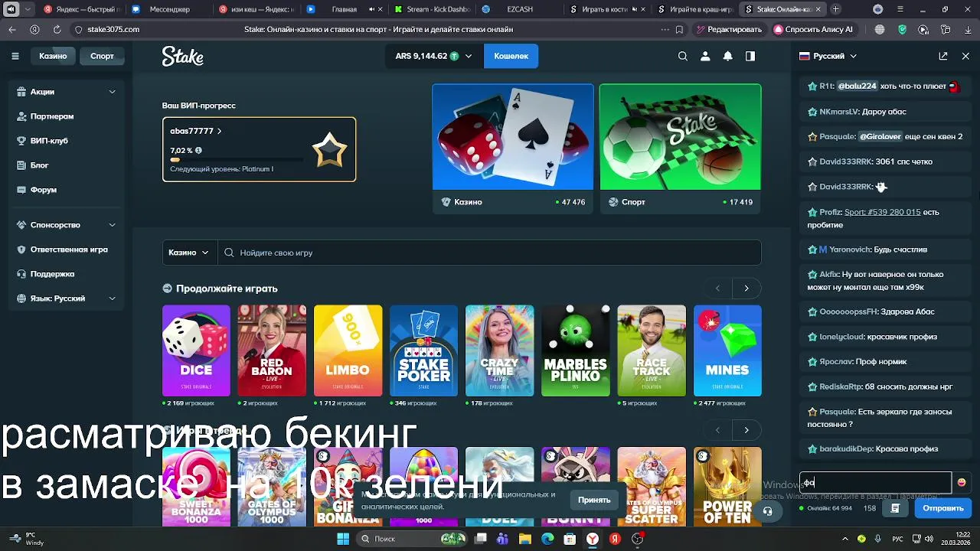Open Windows Start button
The image size is (980, 551).
click(343, 539)
